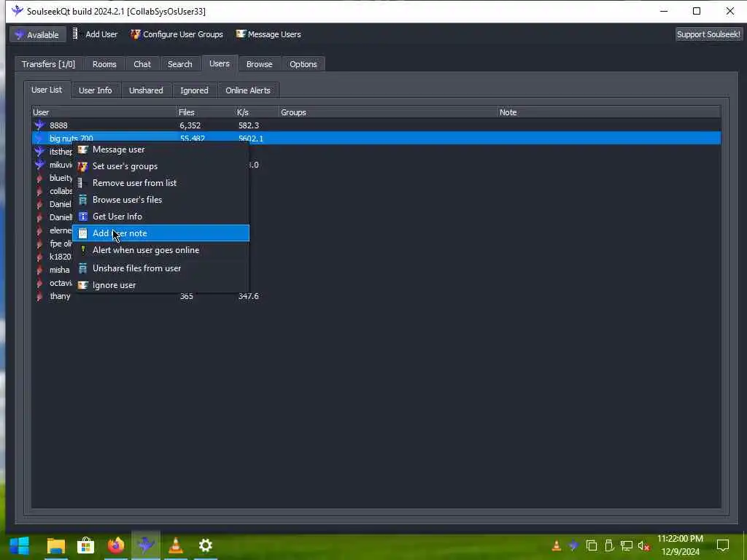Click the Set user's groups icon
This screenshot has width=747, height=560.
click(83, 166)
